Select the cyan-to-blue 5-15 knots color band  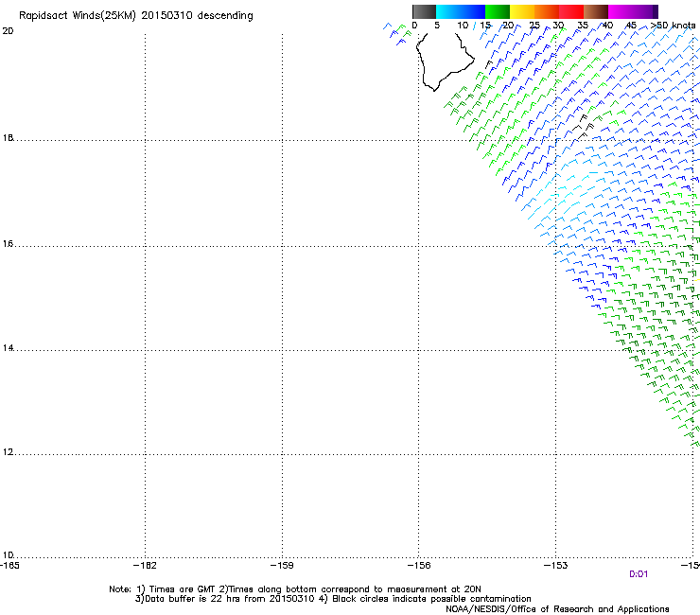461,11
